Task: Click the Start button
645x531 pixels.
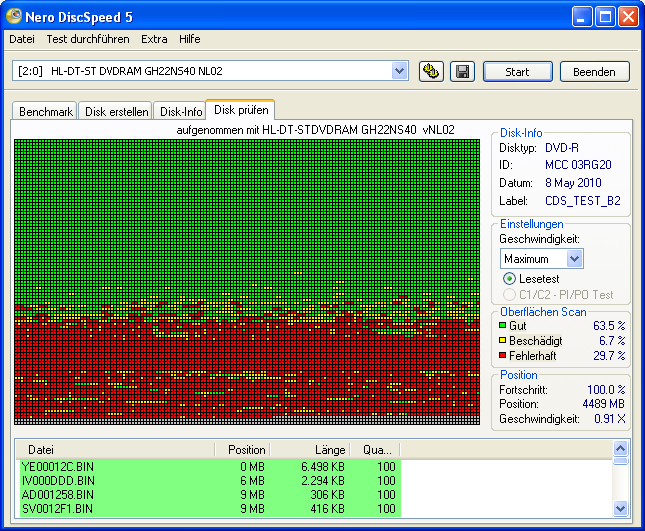Action: point(517,72)
